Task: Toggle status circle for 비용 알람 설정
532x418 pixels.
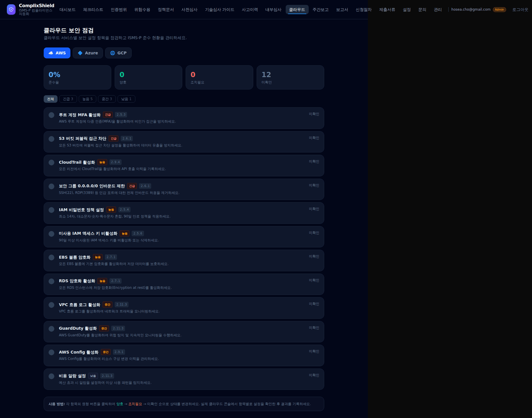Action: click(51, 376)
